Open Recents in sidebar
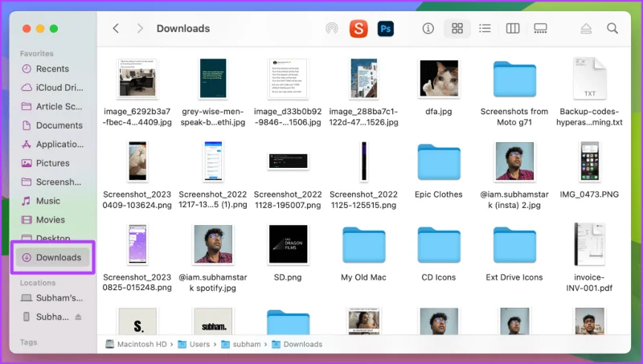The width and height of the screenshot is (643, 364). coord(51,69)
